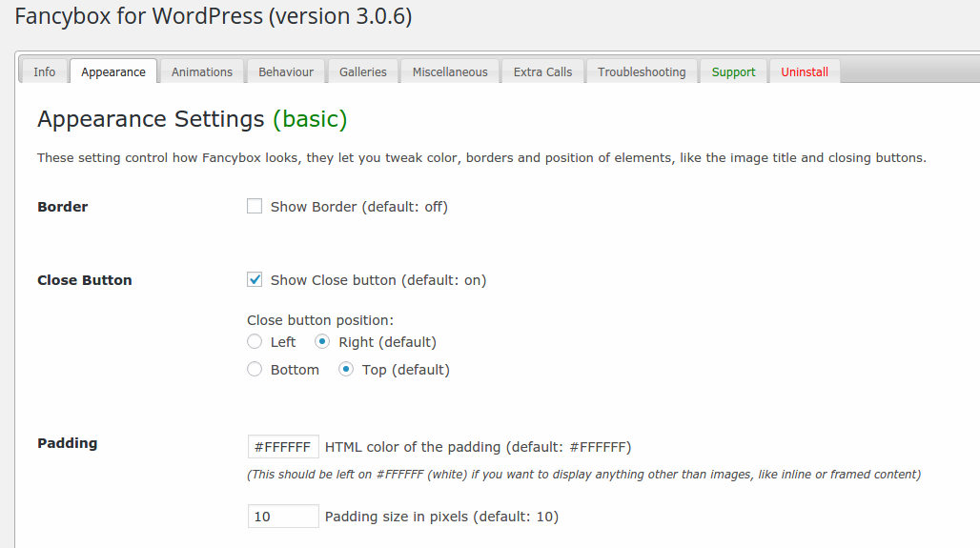Choose the Top (default) radio option
The height and width of the screenshot is (548, 980).
346,369
